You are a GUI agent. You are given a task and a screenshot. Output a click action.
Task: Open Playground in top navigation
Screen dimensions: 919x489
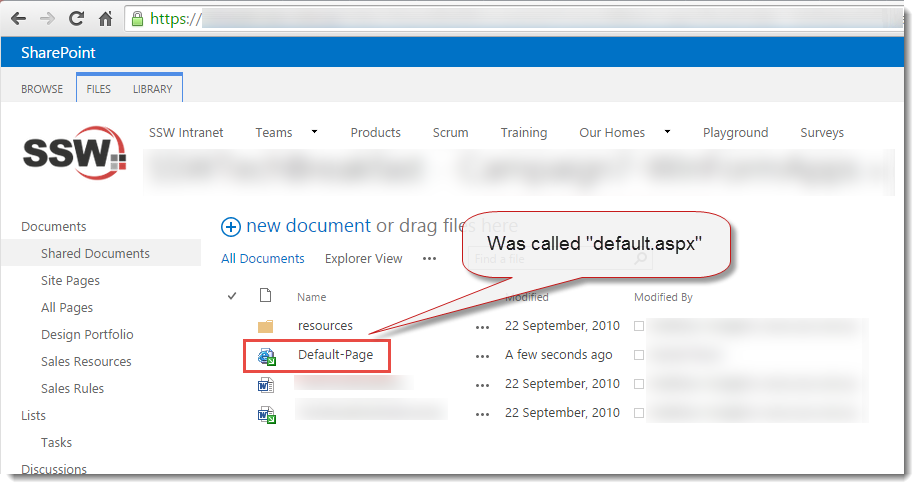(x=735, y=132)
